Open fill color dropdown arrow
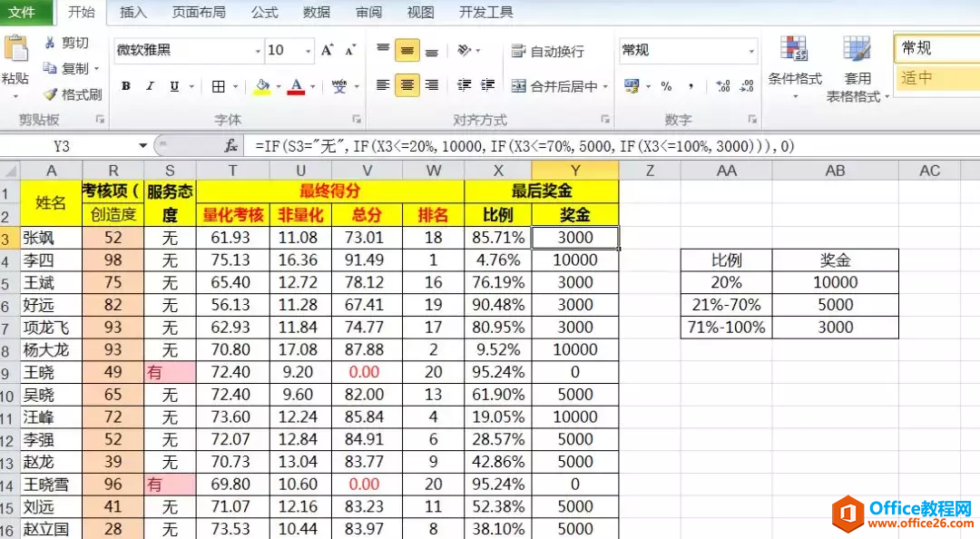Viewport: 980px width, 539px height. tap(279, 86)
